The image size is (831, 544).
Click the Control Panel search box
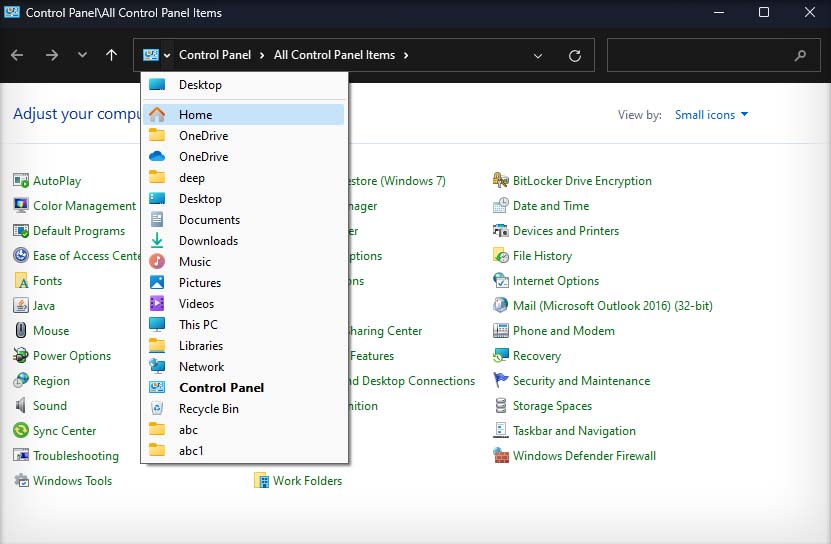pyautogui.click(x=714, y=55)
